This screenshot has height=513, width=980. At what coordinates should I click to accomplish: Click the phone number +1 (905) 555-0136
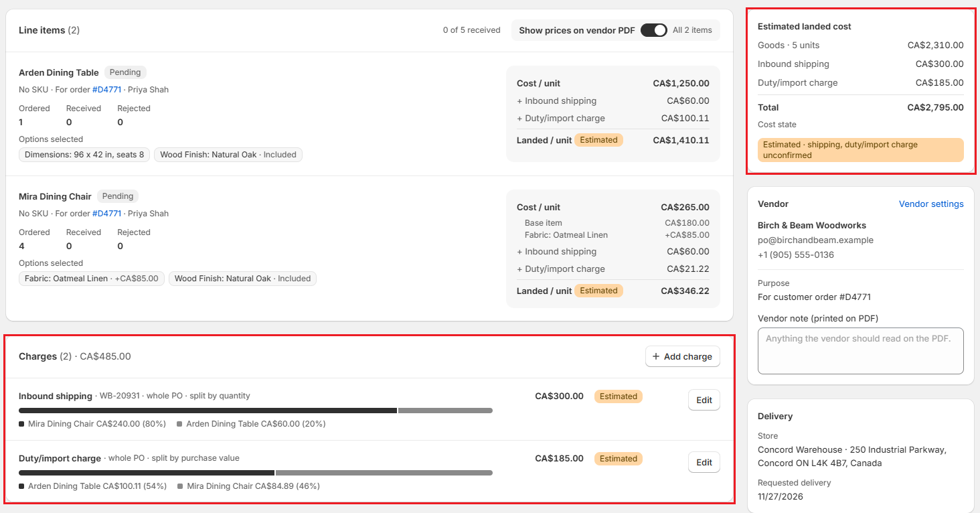click(796, 255)
